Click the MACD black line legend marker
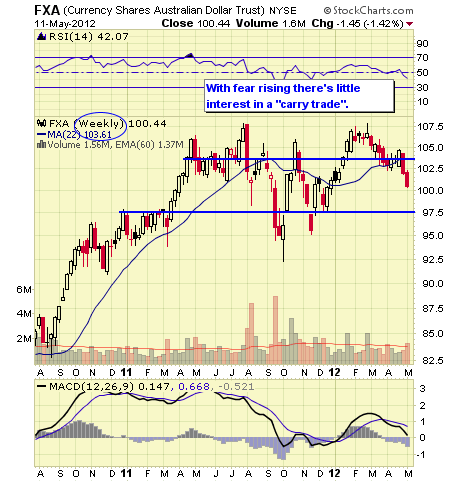This screenshot has width=460, height=482. click(42, 386)
